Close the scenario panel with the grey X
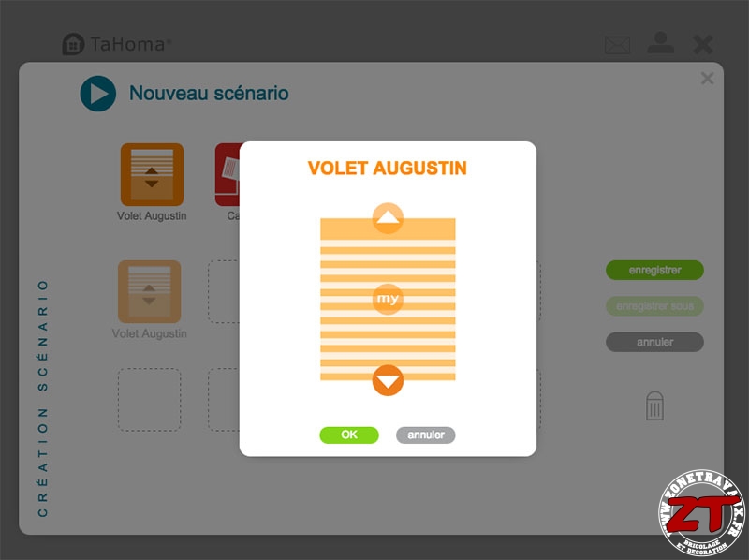749x560 pixels. pos(708,78)
